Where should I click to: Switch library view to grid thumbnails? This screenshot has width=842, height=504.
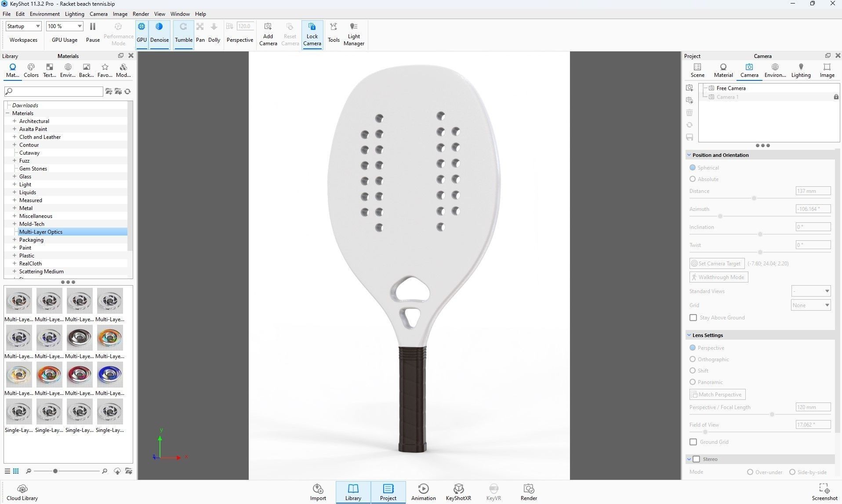point(16,471)
